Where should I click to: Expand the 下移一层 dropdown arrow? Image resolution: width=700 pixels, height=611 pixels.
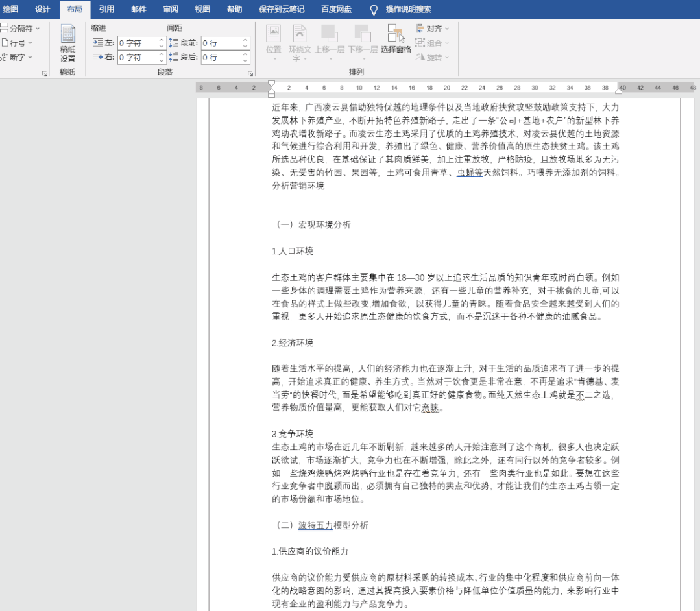pos(363,58)
